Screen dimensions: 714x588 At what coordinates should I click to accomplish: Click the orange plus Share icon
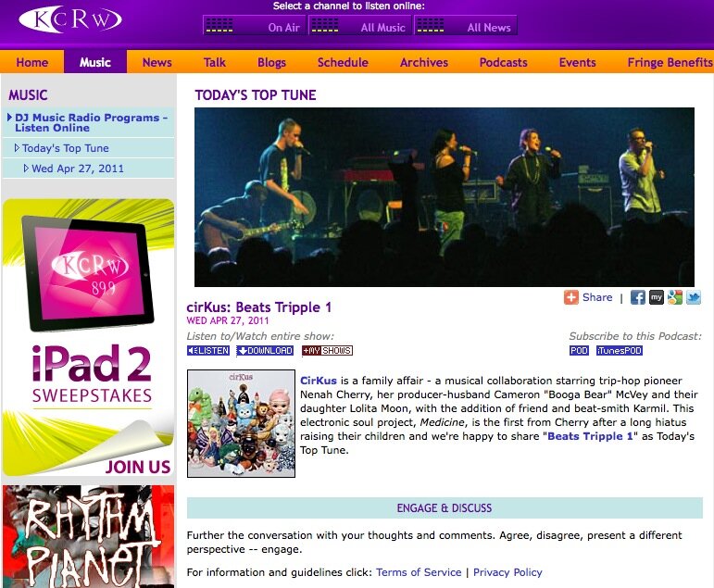pos(571,297)
